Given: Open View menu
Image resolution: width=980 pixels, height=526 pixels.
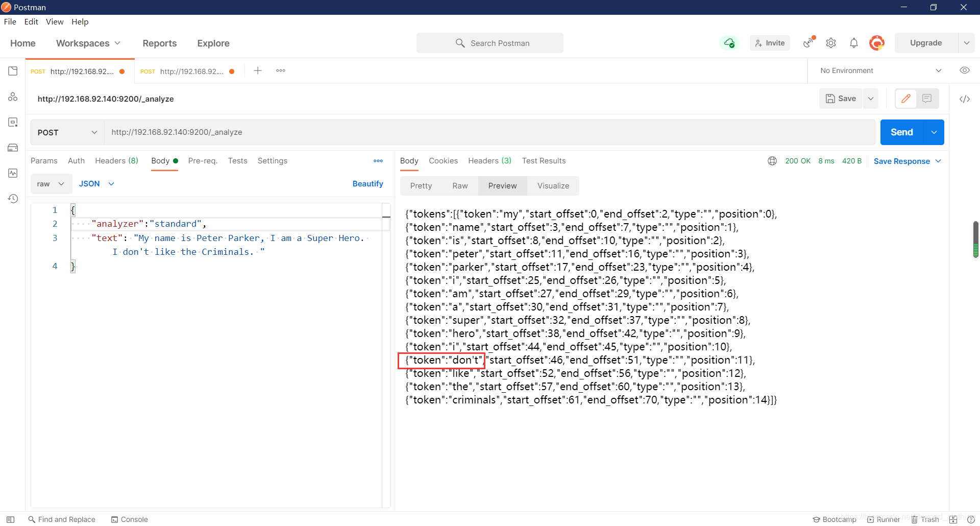Looking at the screenshot, I should [55, 21].
